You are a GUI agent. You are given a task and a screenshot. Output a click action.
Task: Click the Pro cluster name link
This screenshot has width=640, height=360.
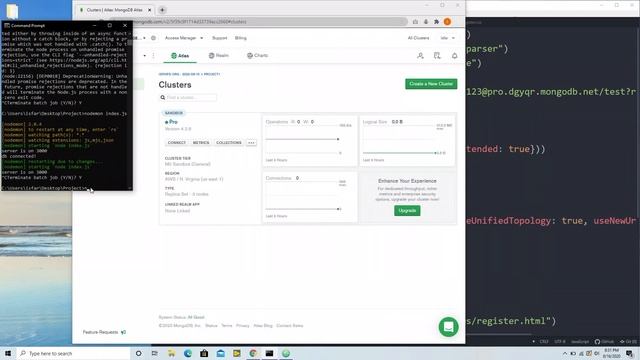click(x=173, y=122)
